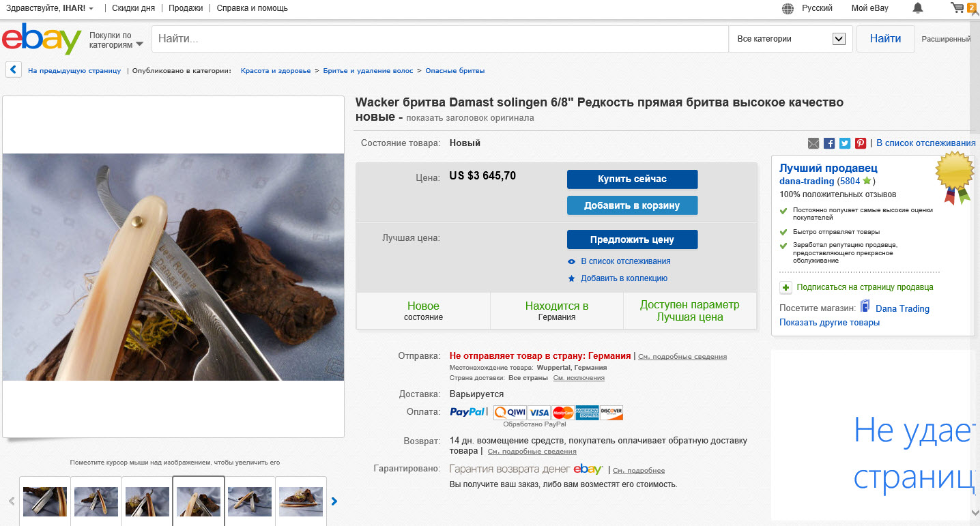Show next thumbnails with right arrow
The height and width of the screenshot is (526, 980).
(x=334, y=501)
